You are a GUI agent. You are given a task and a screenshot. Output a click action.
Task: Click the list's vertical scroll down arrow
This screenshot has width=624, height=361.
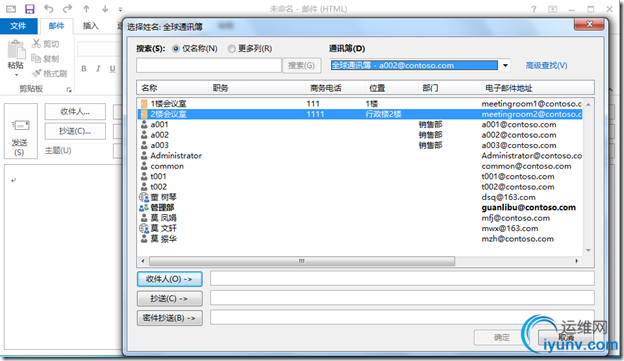point(588,250)
